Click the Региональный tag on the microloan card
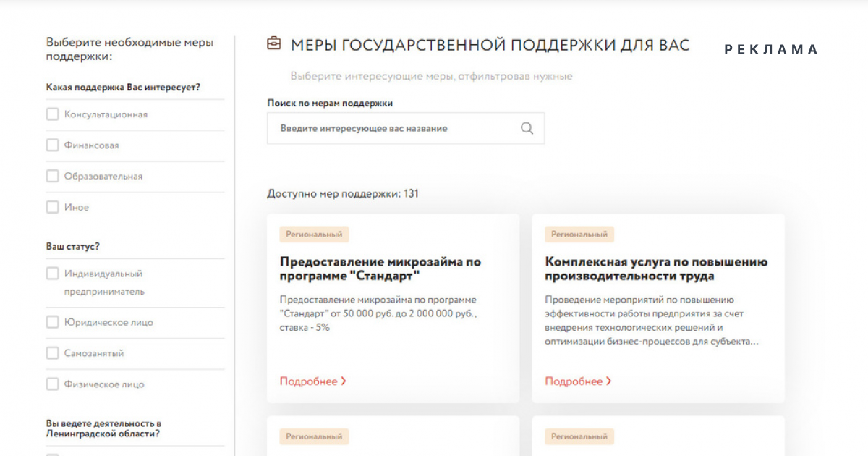 click(314, 235)
